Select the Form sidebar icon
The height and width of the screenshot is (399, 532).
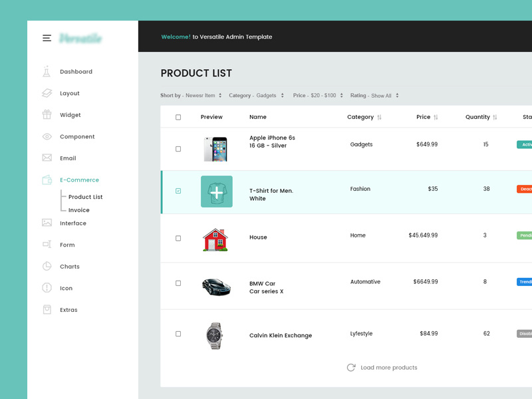coord(45,245)
